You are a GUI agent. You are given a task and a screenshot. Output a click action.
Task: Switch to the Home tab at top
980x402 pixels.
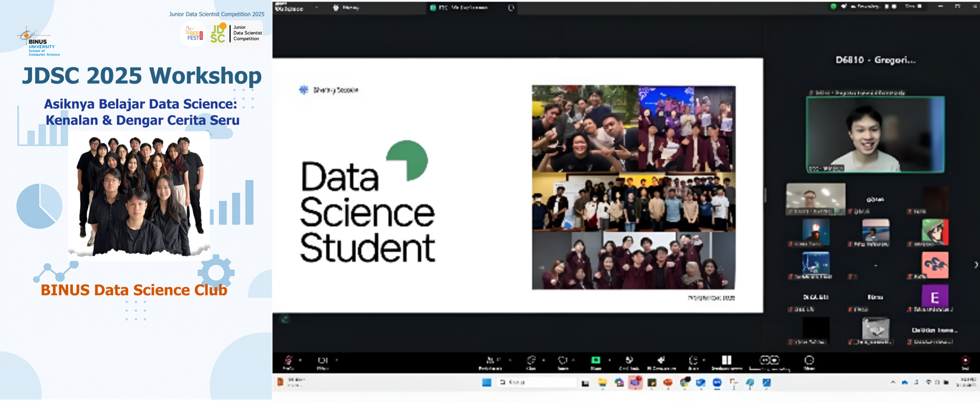346,8
